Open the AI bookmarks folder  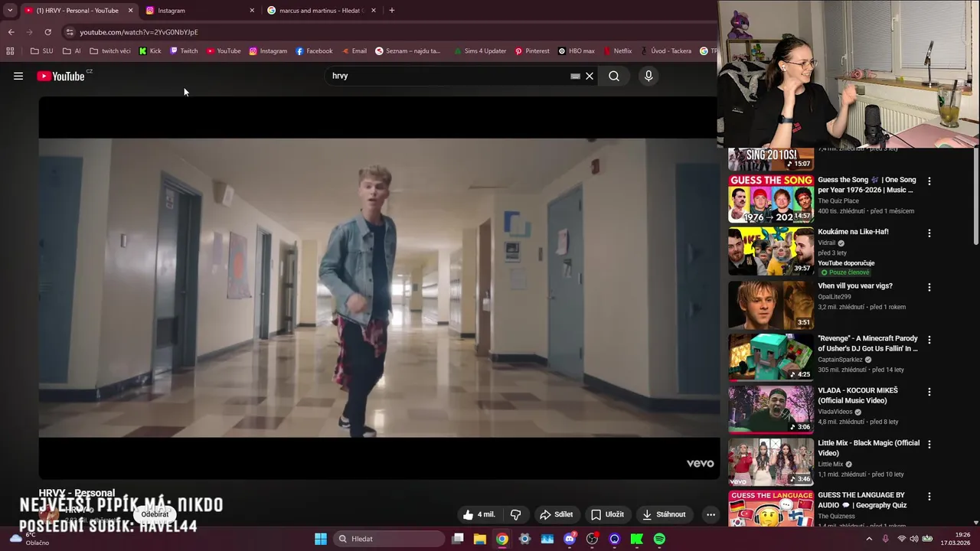(71, 51)
